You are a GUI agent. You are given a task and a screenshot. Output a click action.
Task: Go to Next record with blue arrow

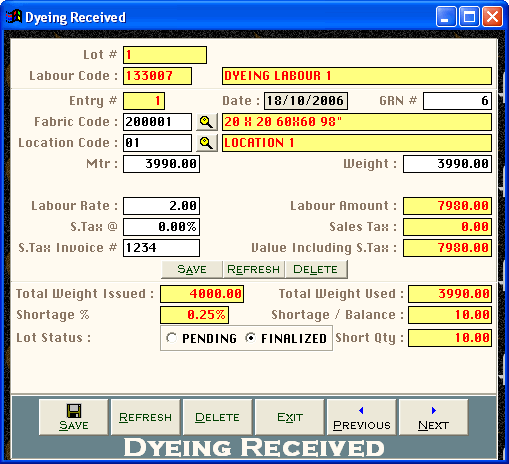point(434,417)
